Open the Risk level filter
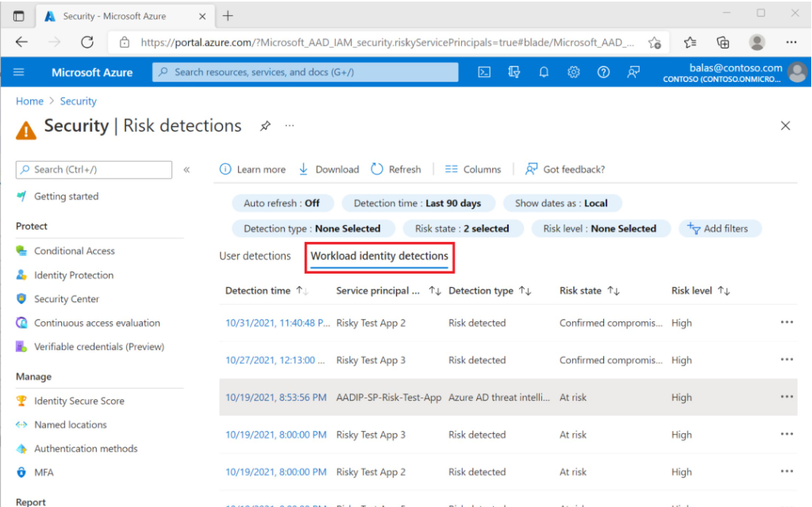The height and width of the screenshot is (507, 812). pyautogui.click(x=599, y=229)
